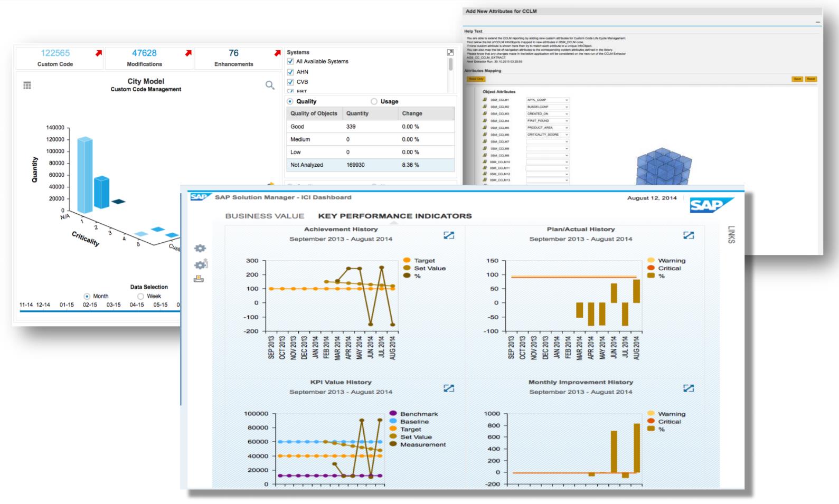Image resolution: width=839 pixels, height=504 pixels.
Task: Click the attribute icon beside 0SM_CCLM7
Action: 485,141
